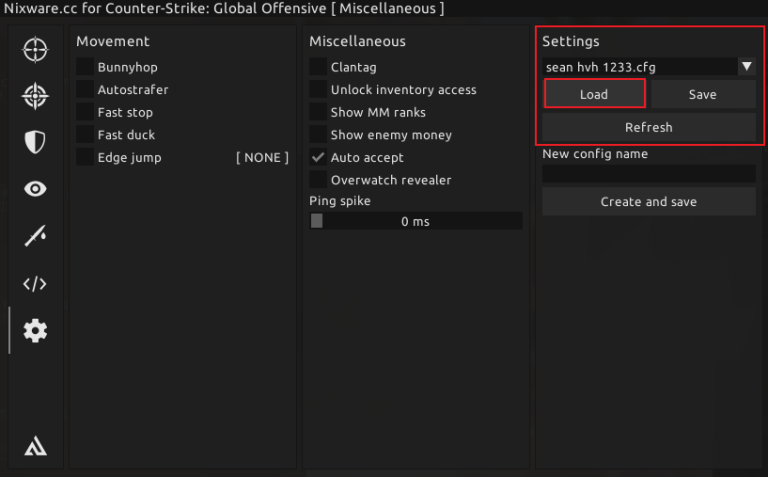The image size is (768, 477).
Task: Click the Ping spike slider
Action: pos(416,221)
